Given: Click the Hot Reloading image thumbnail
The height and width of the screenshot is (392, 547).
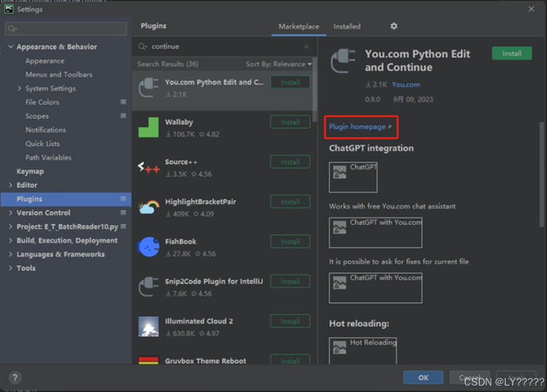Looking at the screenshot, I should [363, 350].
